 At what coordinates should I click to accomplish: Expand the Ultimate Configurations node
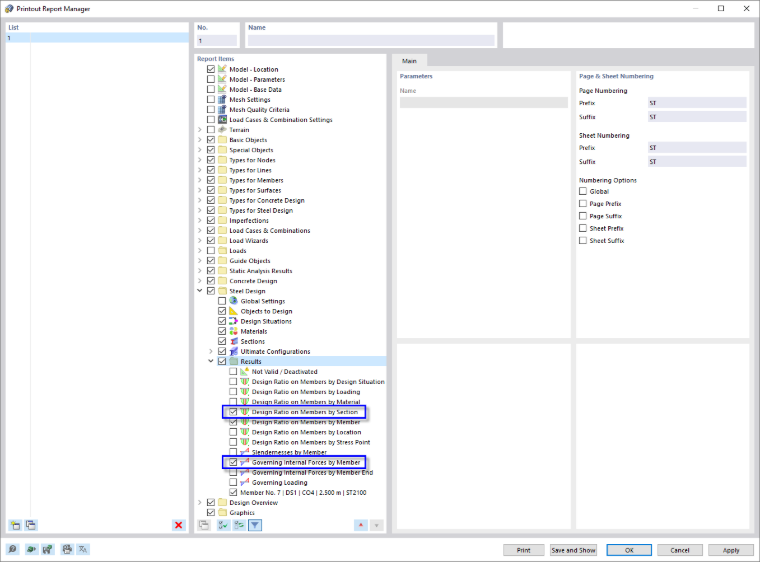pos(211,351)
